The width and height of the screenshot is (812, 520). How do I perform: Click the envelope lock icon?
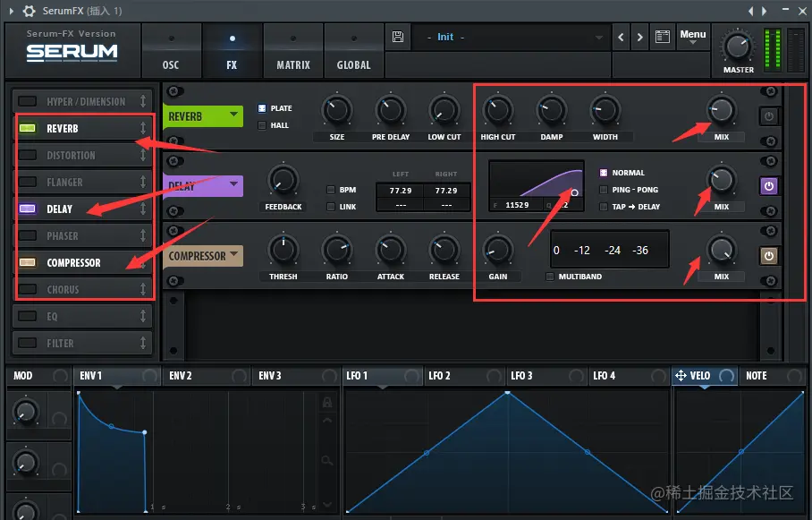click(326, 403)
